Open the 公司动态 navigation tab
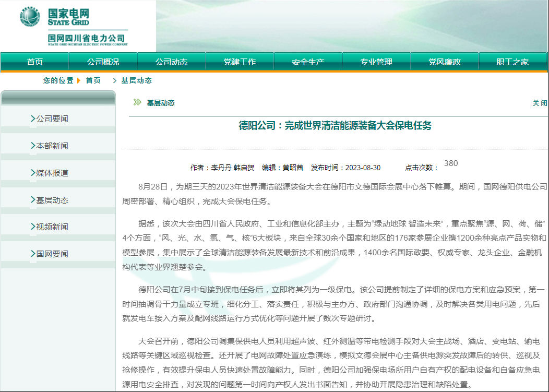 click(171, 62)
